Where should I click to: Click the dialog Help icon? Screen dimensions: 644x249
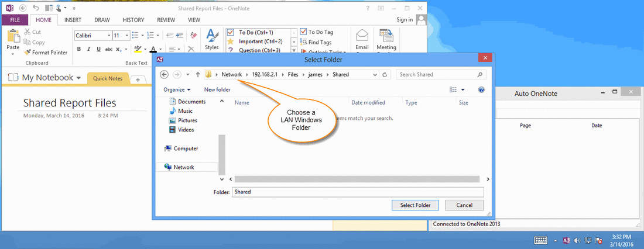(x=481, y=89)
